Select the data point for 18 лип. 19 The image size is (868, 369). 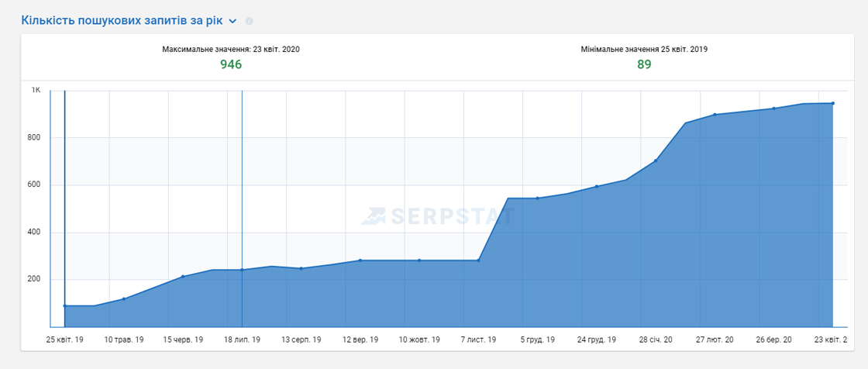pos(242,270)
